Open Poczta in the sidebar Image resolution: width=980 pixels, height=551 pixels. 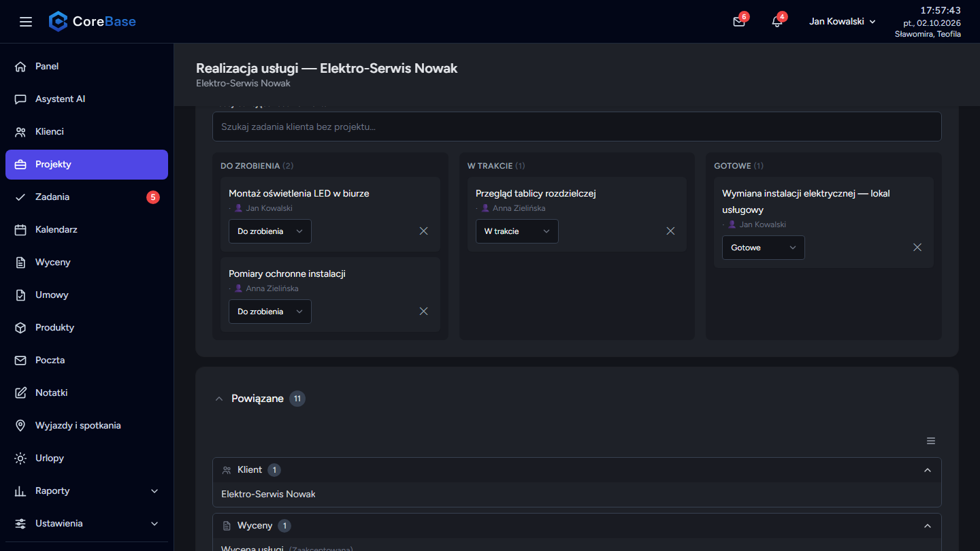86,360
